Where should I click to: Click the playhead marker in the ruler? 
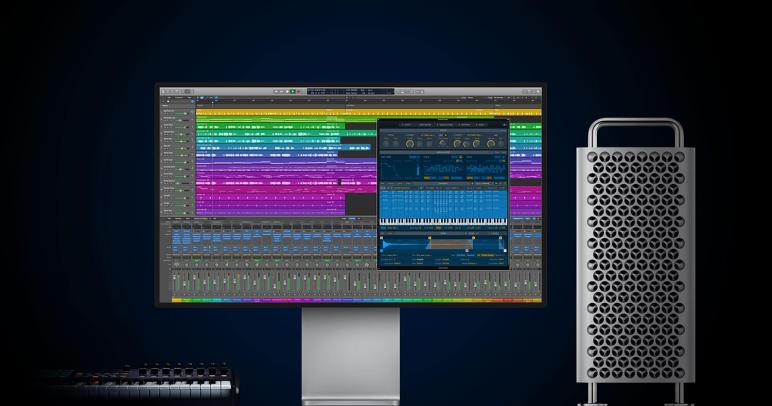(213, 103)
